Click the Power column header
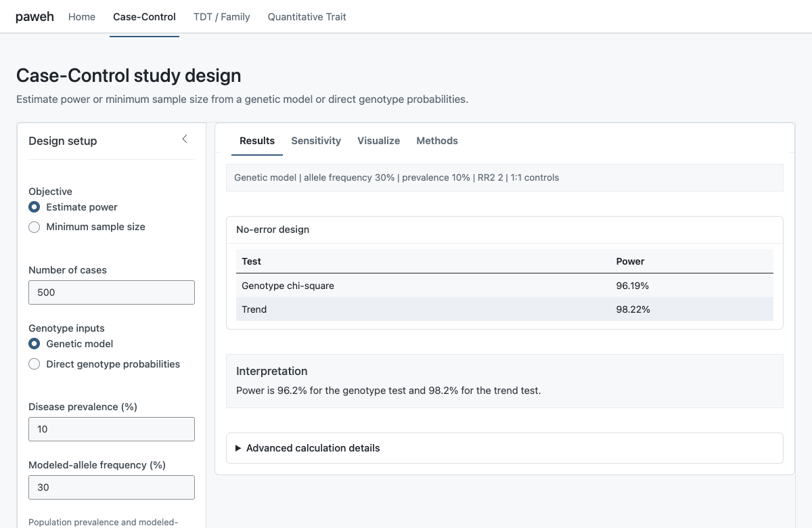Screen dimensions: 812x528 tap(630, 261)
